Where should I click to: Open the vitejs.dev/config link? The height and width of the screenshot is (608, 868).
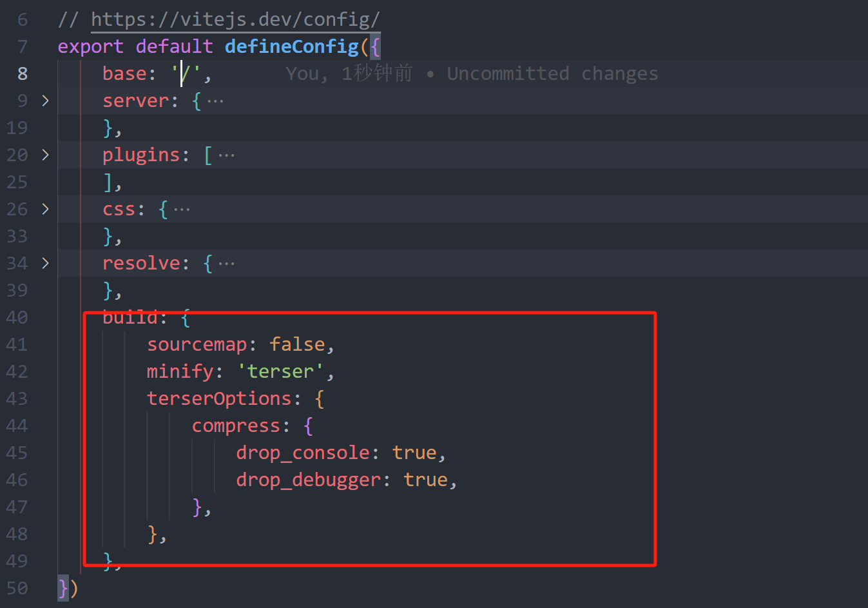[x=235, y=19]
